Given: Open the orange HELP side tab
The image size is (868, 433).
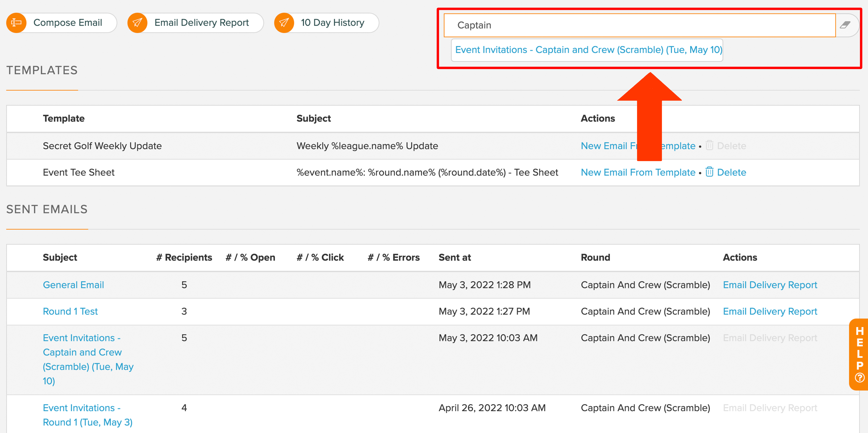Looking at the screenshot, I should (x=859, y=354).
